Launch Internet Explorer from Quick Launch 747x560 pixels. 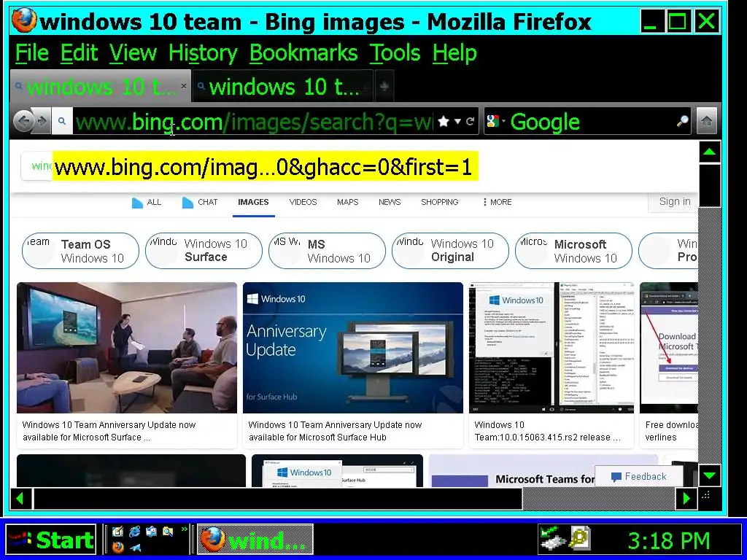[135, 532]
